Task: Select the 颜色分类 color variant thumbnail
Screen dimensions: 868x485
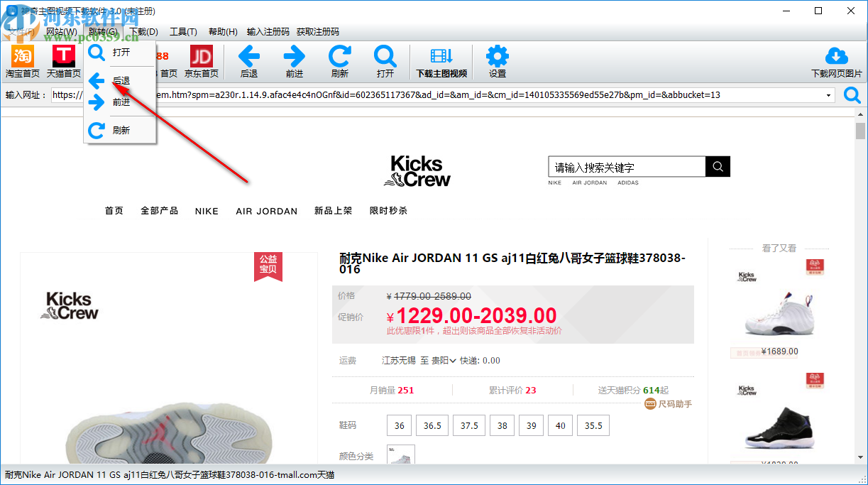Action: [x=400, y=455]
